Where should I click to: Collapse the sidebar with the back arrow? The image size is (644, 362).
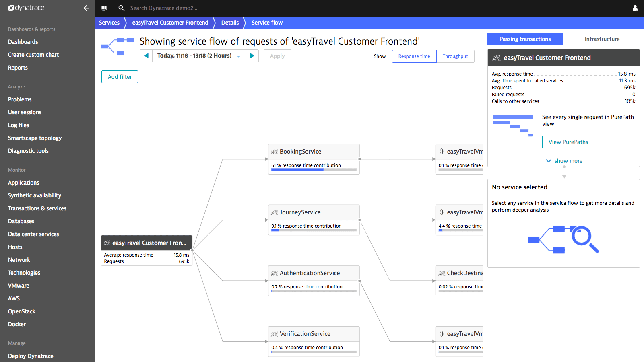[86, 8]
